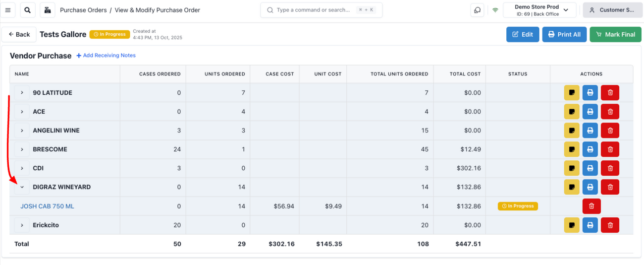Expand the BRESCOME vendor row
644x265 pixels.
(x=22, y=149)
